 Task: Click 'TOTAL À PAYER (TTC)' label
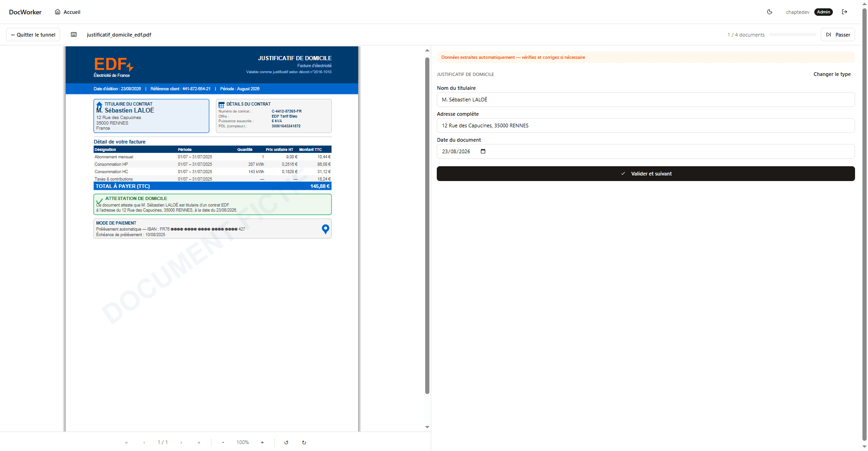click(x=123, y=186)
